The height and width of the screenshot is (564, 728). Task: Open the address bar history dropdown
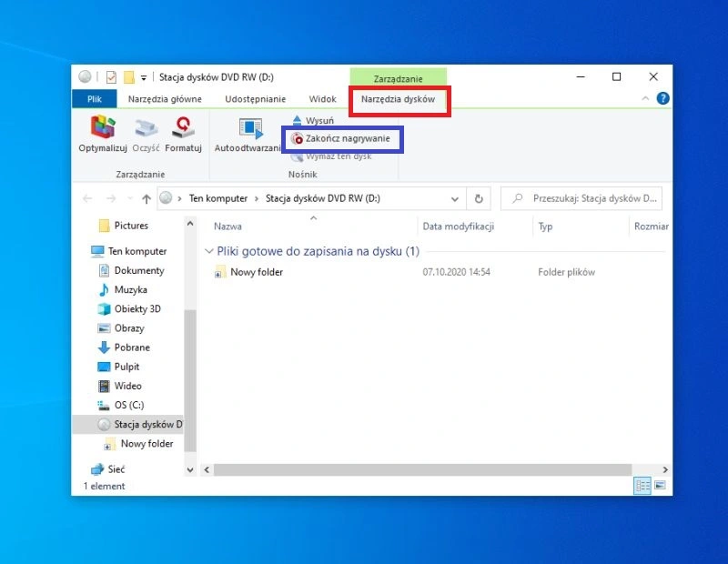pyautogui.click(x=455, y=198)
